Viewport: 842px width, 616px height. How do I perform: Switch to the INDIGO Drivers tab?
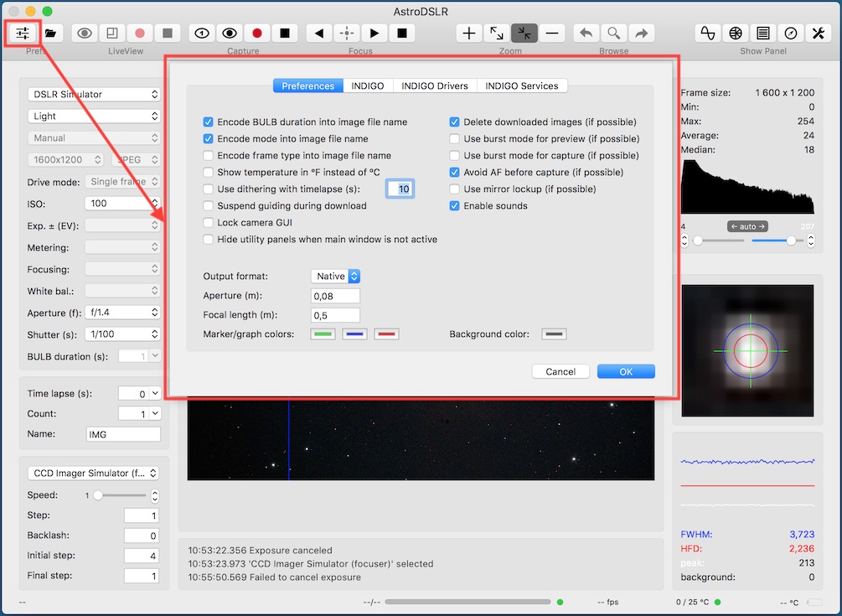point(435,86)
